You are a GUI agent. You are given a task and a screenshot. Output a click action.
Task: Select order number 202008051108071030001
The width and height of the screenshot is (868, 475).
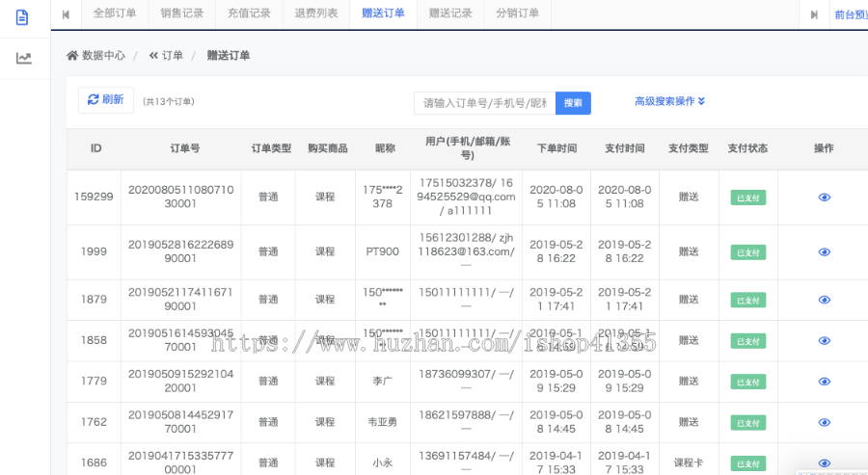(x=180, y=197)
